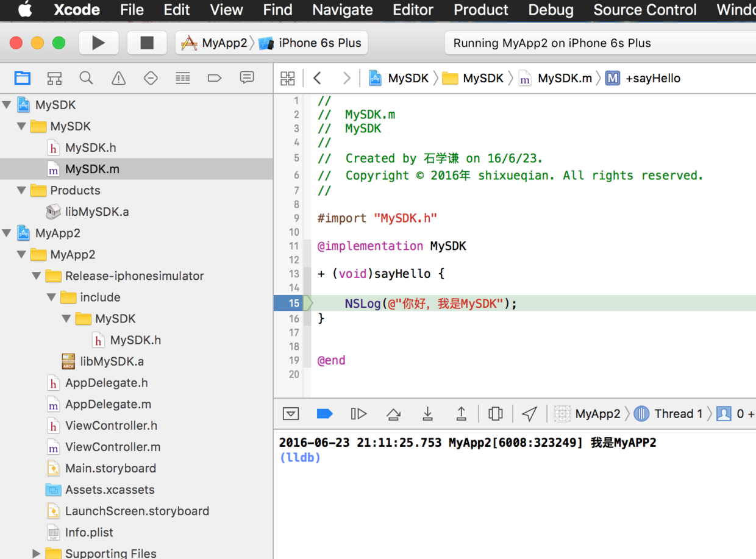Choose the iPhone 6s Plus destination
The height and width of the screenshot is (559, 756).
(311, 43)
